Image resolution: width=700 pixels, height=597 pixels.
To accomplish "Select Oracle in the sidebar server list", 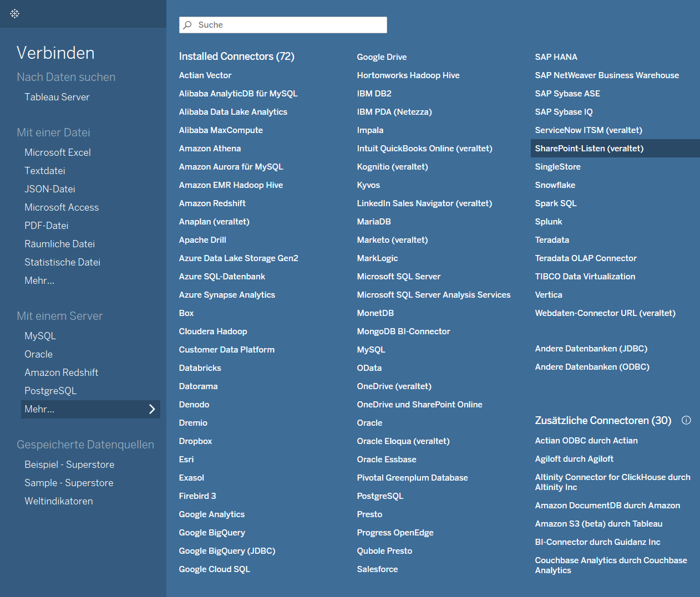I will click(x=39, y=354).
